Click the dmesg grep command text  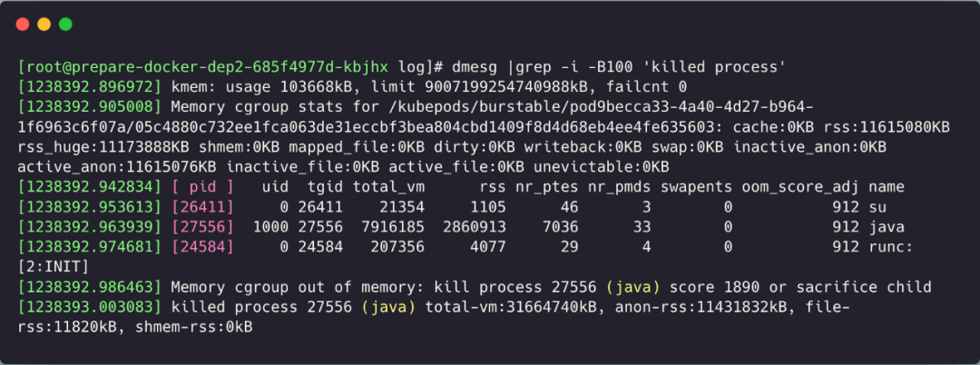[x=618, y=67]
